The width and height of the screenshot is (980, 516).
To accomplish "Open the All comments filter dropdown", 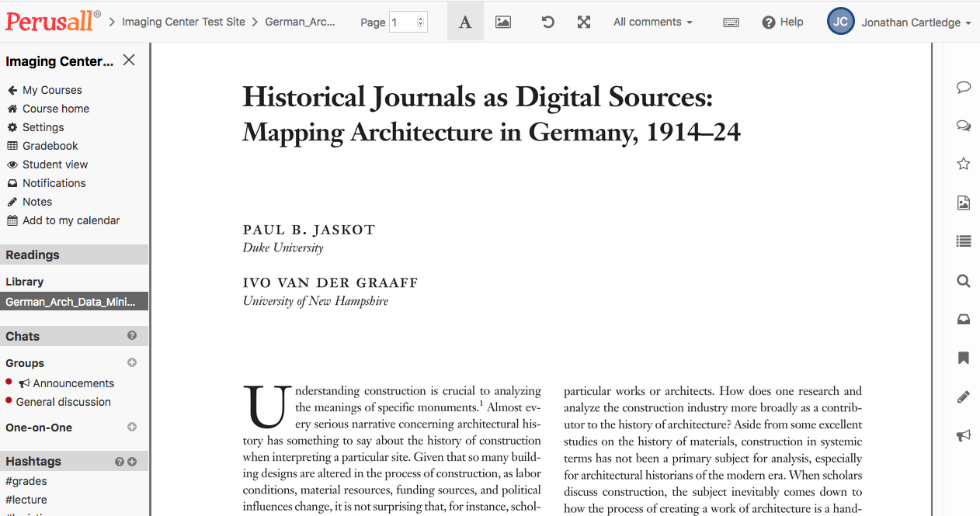I will (x=652, y=22).
